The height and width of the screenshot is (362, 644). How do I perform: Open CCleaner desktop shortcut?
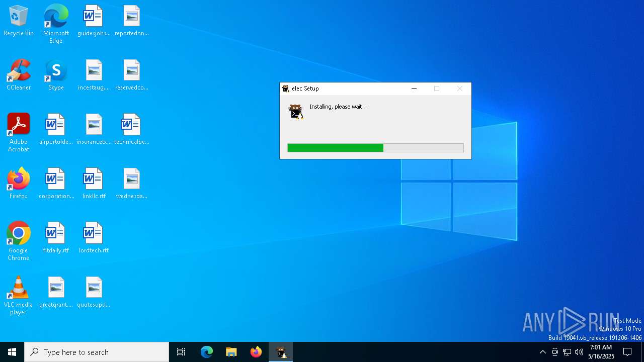[19, 75]
